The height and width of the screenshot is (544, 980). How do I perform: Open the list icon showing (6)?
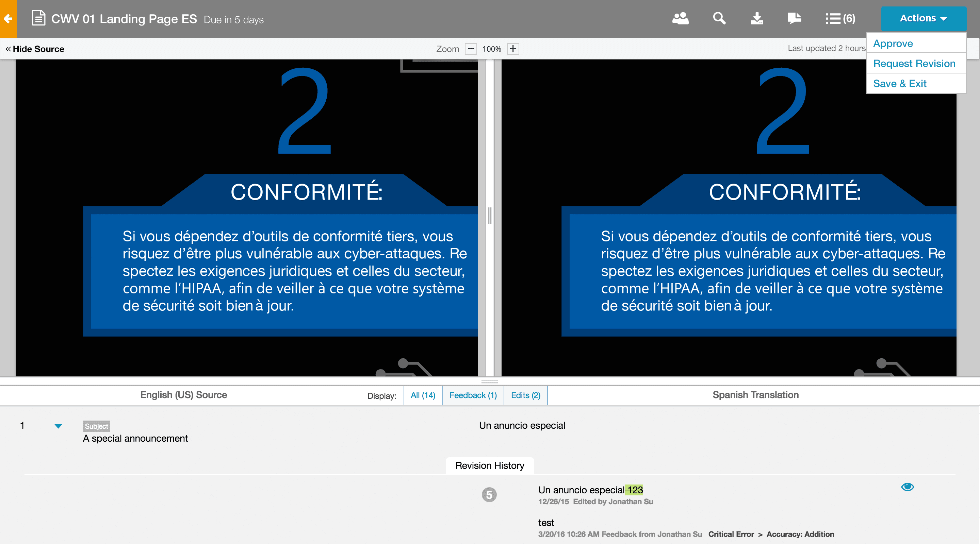(x=840, y=19)
